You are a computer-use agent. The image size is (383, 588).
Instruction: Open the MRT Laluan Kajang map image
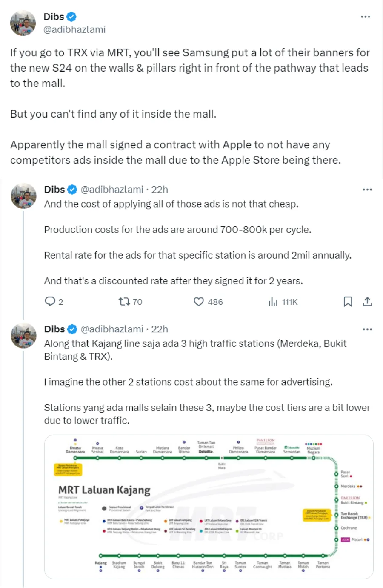(209, 507)
